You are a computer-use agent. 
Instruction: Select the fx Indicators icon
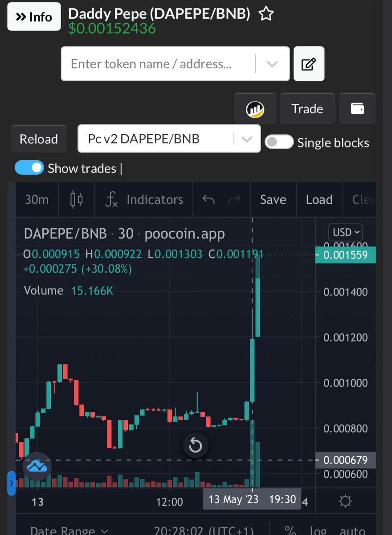pyautogui.click(x=112, y=200)
